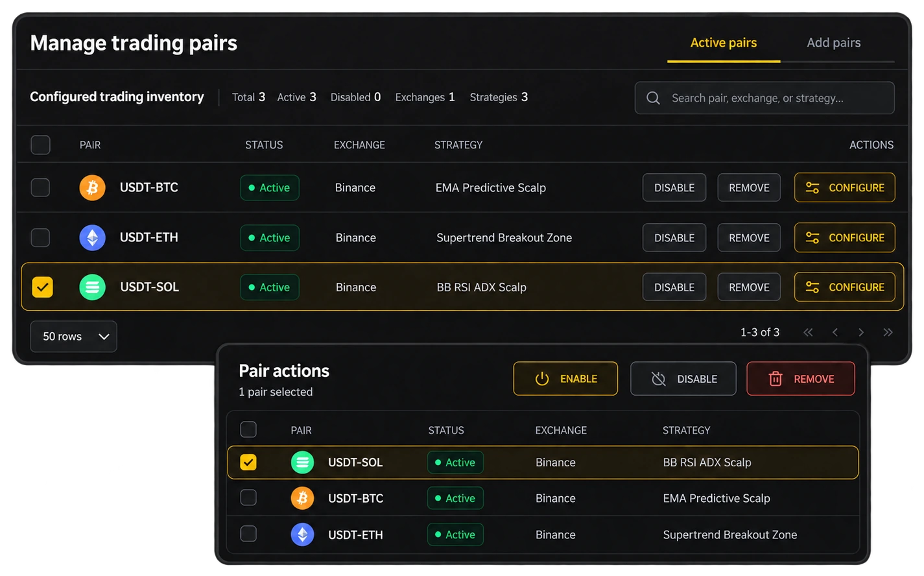This screenshot has height=576, width=924.
Task: Click the search magnifier icon
Action: click(654, 98)
